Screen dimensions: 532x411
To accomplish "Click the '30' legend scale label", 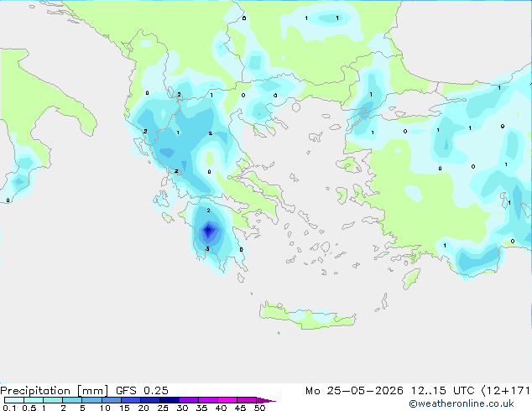I will coord(182,408).
